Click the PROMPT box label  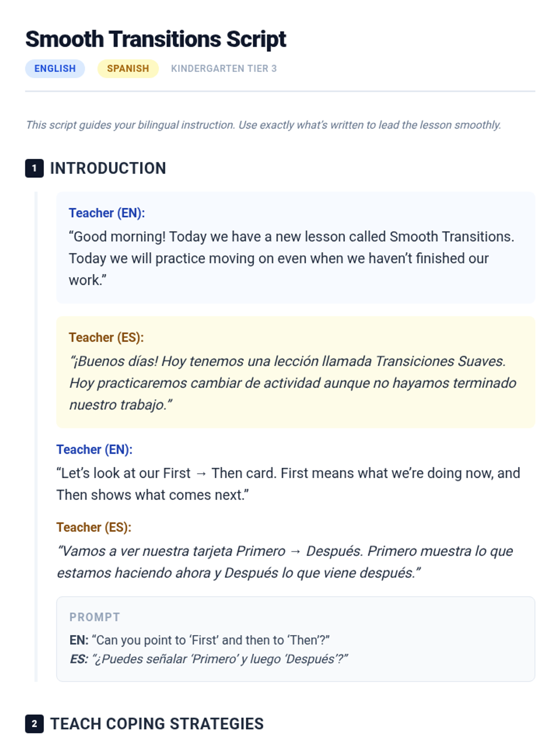coord(95,617)
